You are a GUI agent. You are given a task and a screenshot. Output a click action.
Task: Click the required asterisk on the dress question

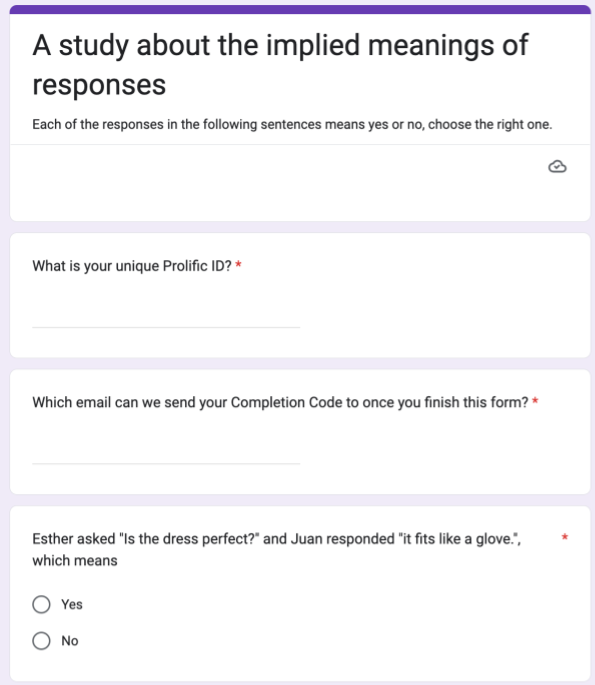coord(564,537)
